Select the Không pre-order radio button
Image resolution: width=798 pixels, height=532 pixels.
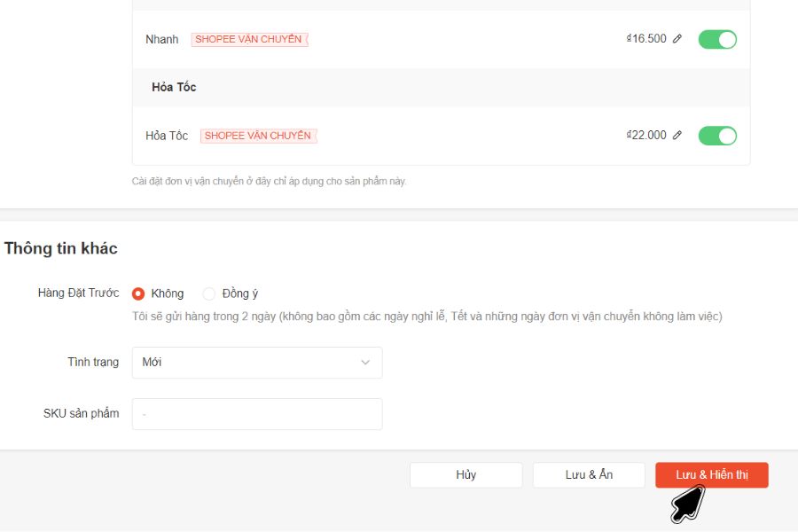138,293
